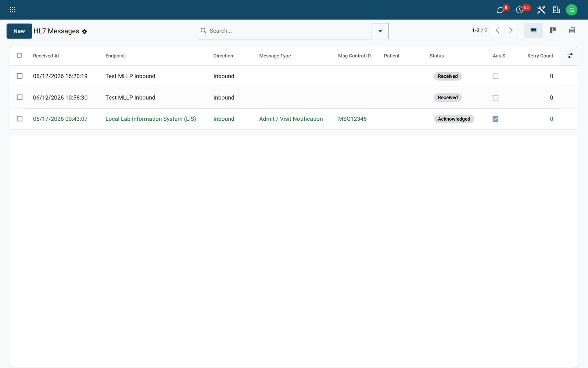Sort by Status column header
This screenshot has height=368, width=588.
point(437,56)
